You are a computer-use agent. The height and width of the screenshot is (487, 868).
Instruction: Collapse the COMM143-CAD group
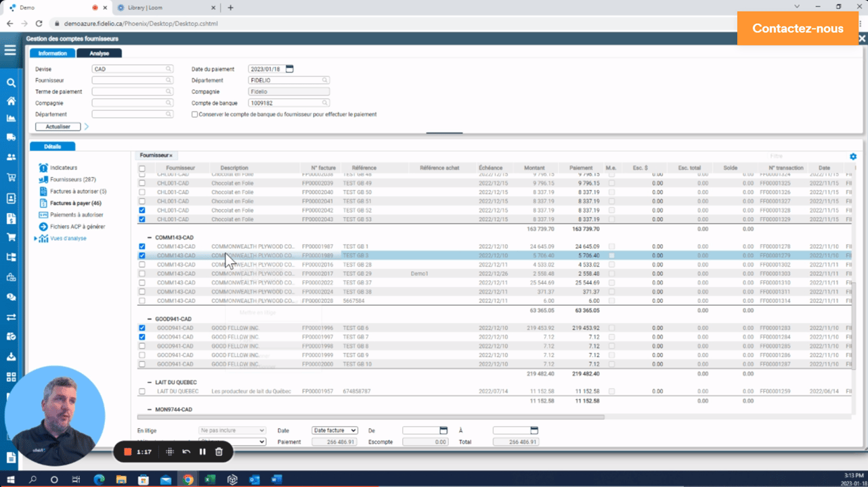[149, 237]
